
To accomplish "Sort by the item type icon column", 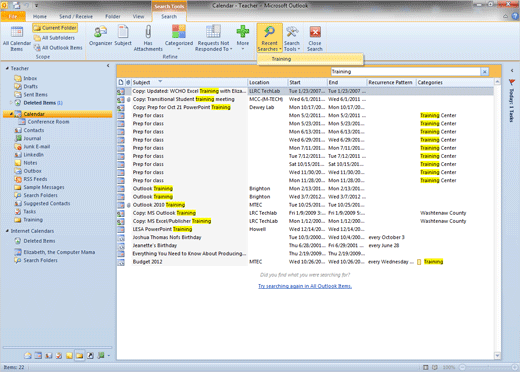I will click(121, 82).
